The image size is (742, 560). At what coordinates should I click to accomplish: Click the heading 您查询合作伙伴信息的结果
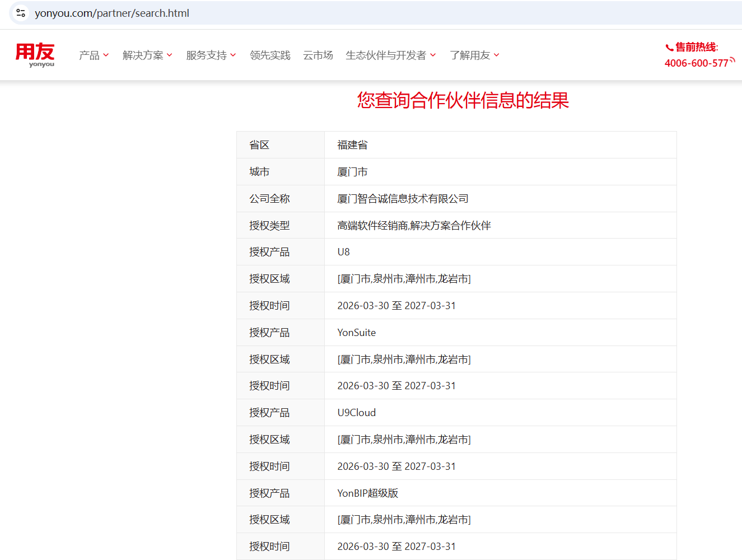[x=463, y=100]
